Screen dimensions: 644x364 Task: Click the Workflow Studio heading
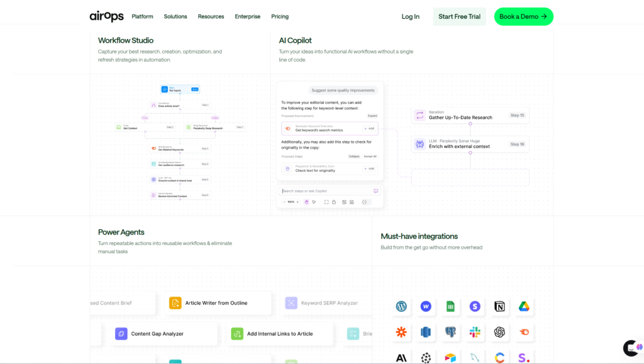point(126,40)
